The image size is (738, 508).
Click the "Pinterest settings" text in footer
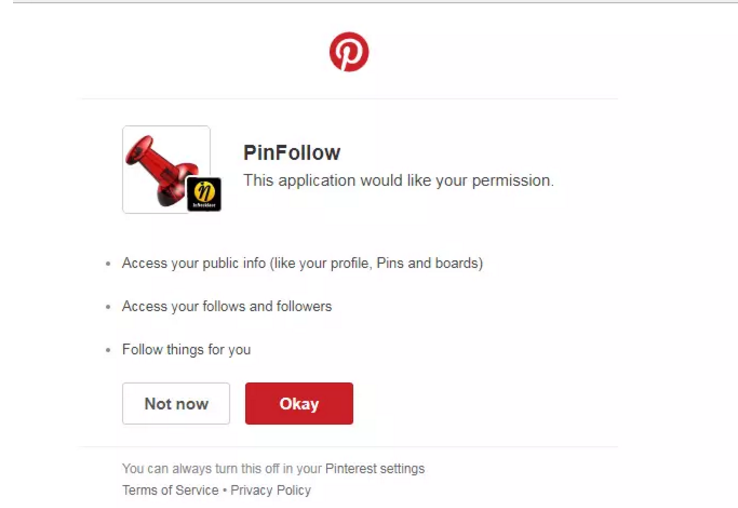(375, 468)
